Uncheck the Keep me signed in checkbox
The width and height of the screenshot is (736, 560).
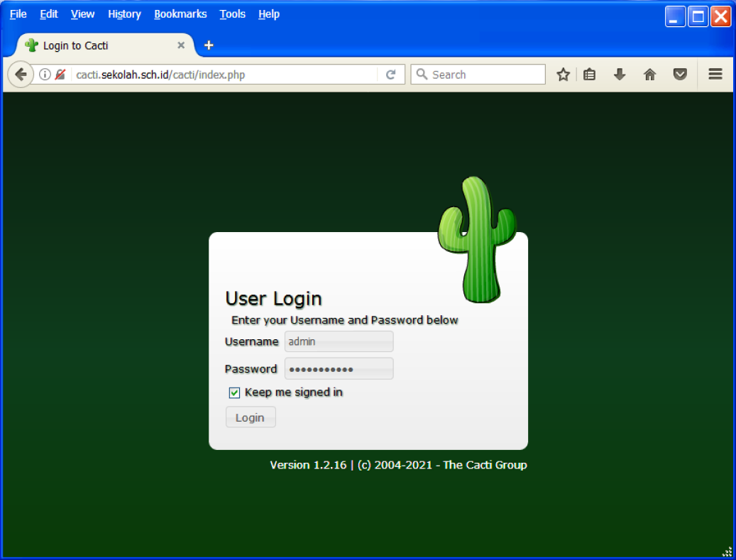(234, 392)
